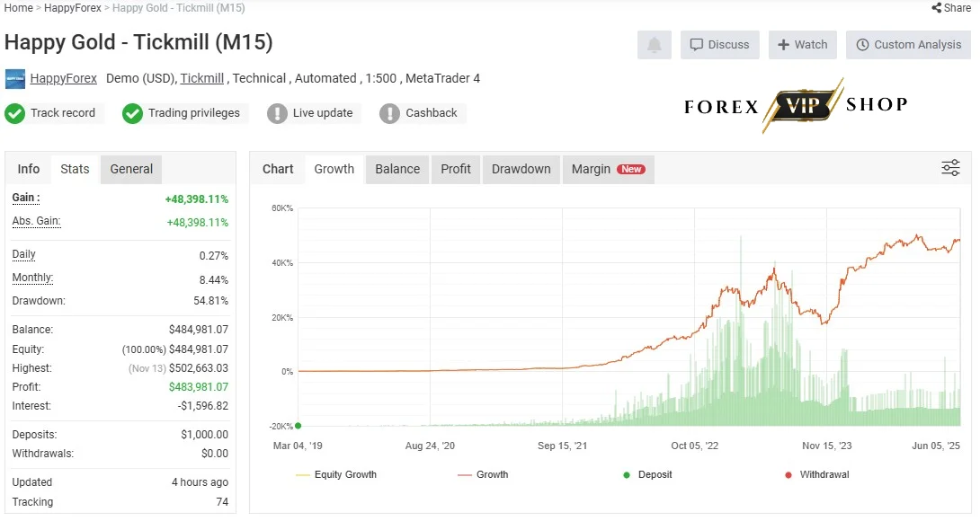Click the Trading privileges badge label
Screen dimensions: 980x521
pos(193,113)
